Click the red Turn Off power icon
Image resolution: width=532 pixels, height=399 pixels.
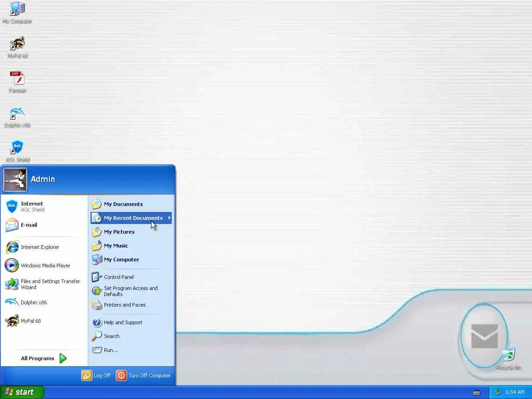tap(121, 375)
